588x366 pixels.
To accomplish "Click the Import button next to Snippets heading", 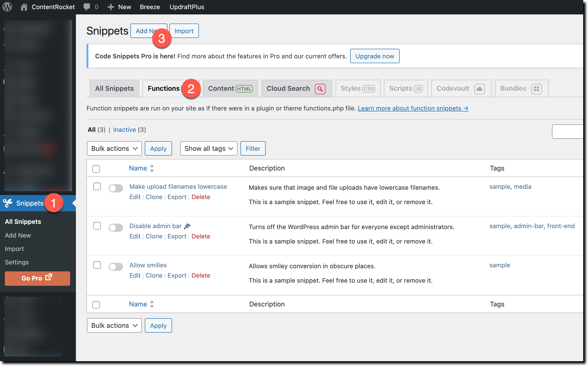I will coord(184,31).
